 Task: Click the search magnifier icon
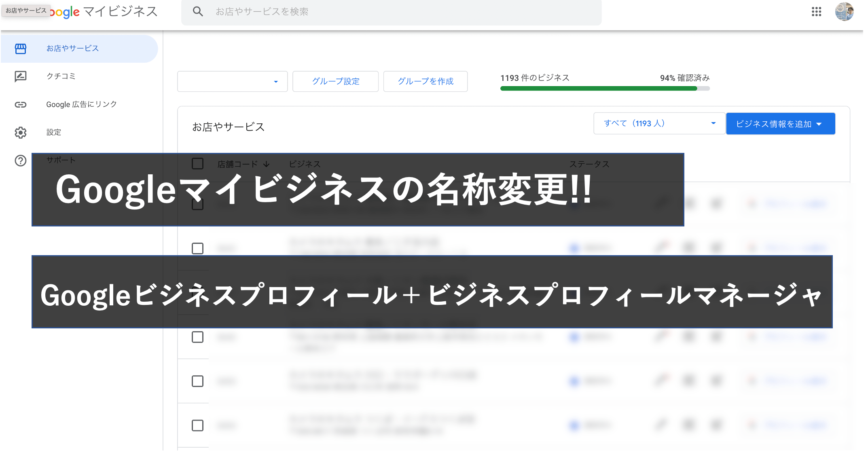[198, 12]
